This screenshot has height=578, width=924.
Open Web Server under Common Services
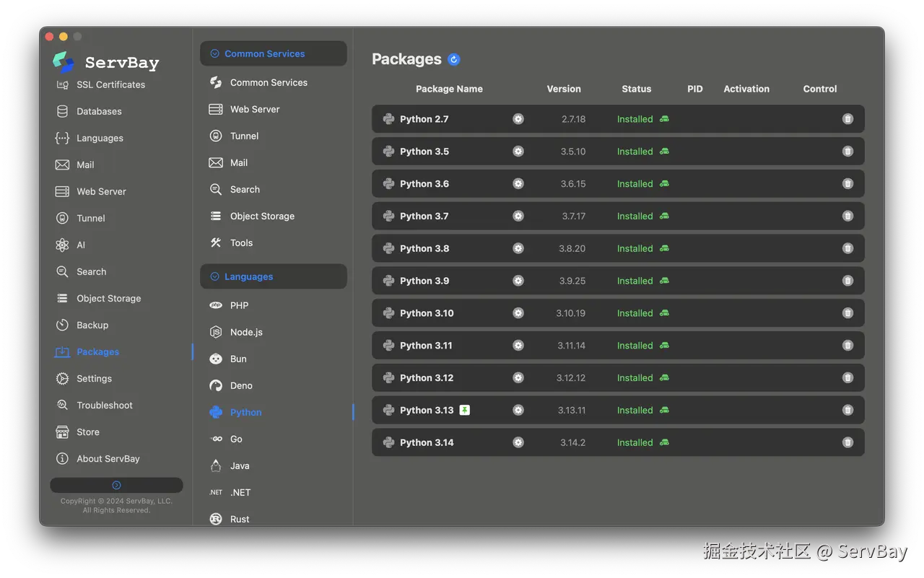coord(254,109)
